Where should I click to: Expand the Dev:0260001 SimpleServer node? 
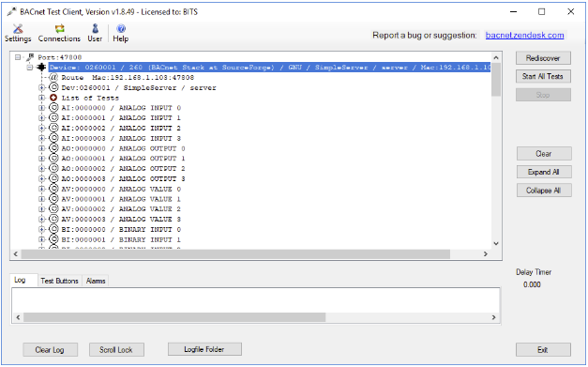pos(41,87)
